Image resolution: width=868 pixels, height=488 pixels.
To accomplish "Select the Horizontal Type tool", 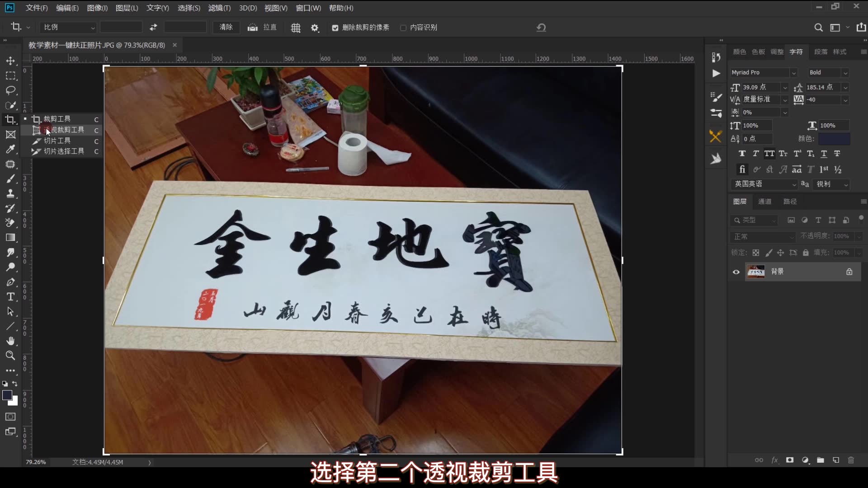I will [10, 297].
